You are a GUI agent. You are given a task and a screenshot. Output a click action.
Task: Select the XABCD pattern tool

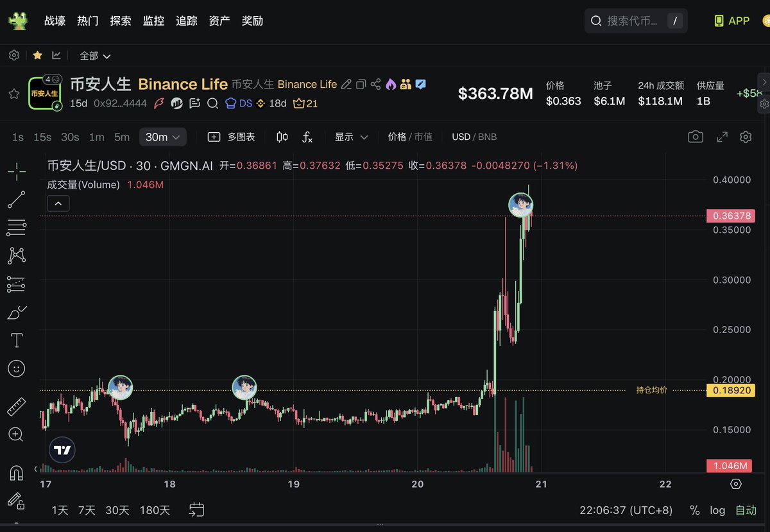point(17,255)
